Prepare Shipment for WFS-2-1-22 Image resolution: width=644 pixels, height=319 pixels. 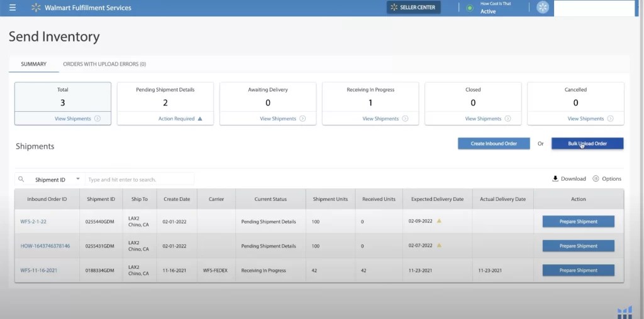tap(579, 222)
